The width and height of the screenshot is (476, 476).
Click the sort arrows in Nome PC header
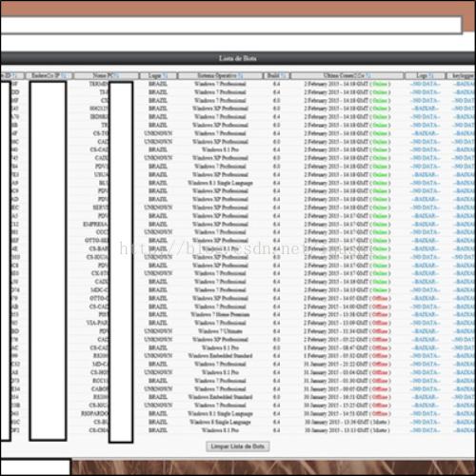[116, 75]
